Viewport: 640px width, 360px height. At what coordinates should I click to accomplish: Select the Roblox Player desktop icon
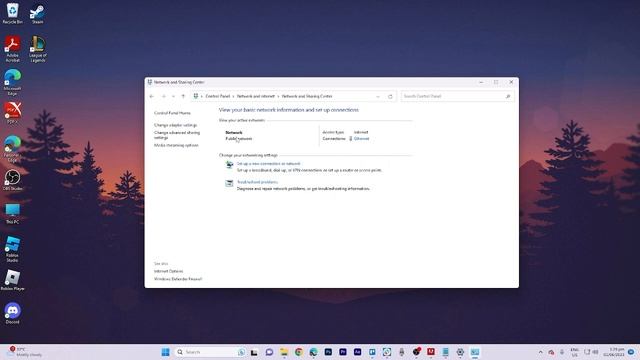[x=13, y=280]
